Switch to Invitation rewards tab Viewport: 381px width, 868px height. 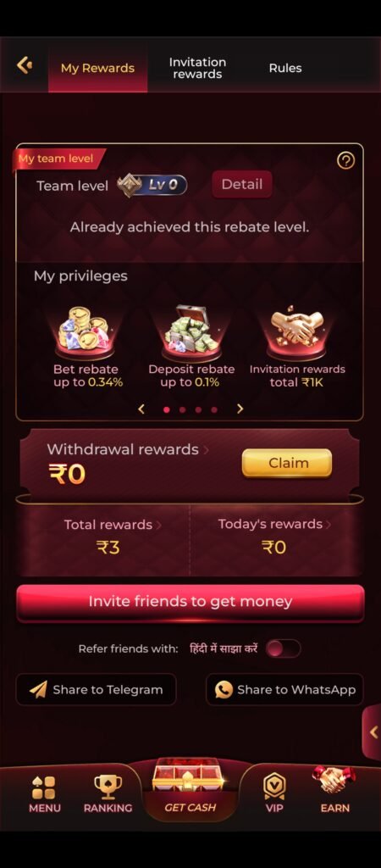pyautogui.click(x=197, y=68)
